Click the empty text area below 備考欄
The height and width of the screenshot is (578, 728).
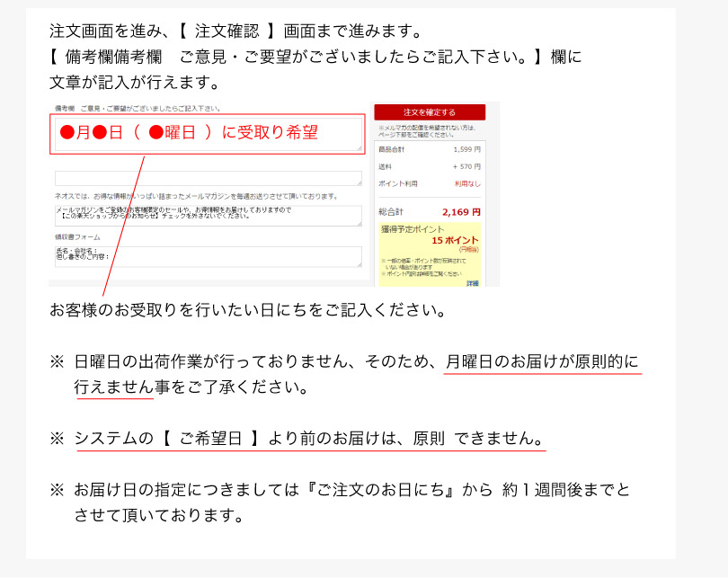[208, 178]
